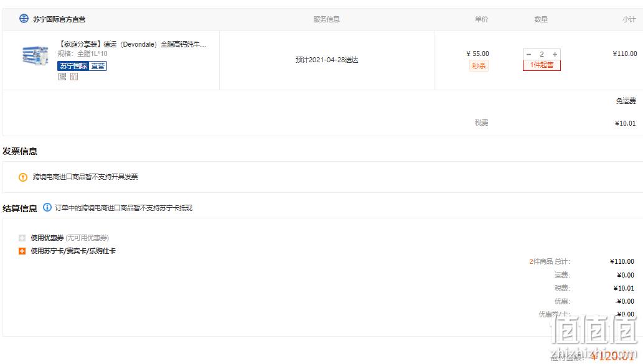Click the 秒杀 flash sale tag
Screen dimensions: 643x364
coord(479,65)
